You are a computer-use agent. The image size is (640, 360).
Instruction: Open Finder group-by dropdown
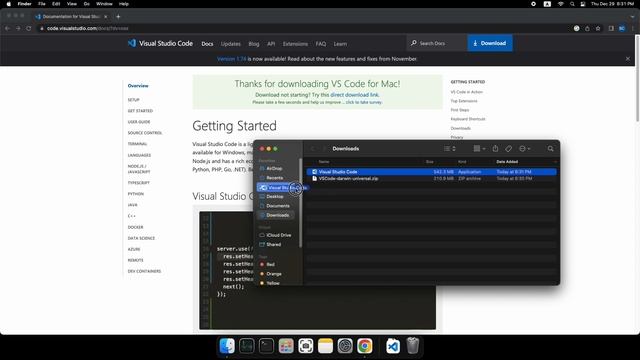[479, 149]
